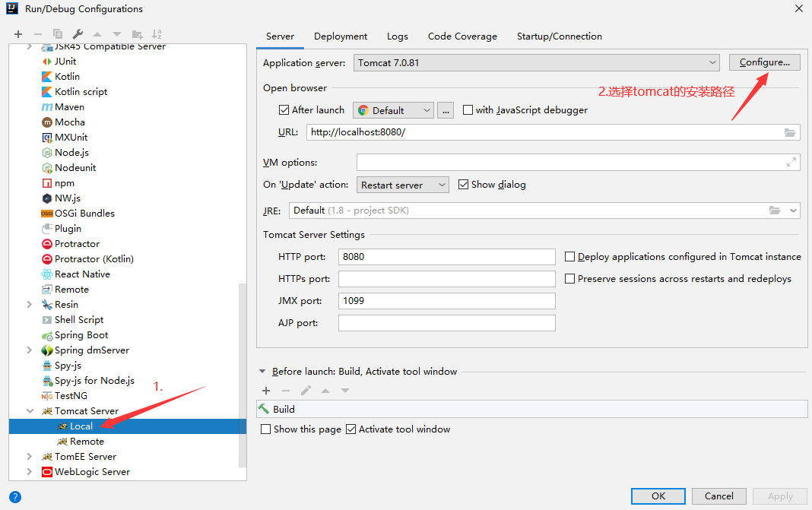Collapse the Tomcat Server tree node

click(x=30, y=411)
